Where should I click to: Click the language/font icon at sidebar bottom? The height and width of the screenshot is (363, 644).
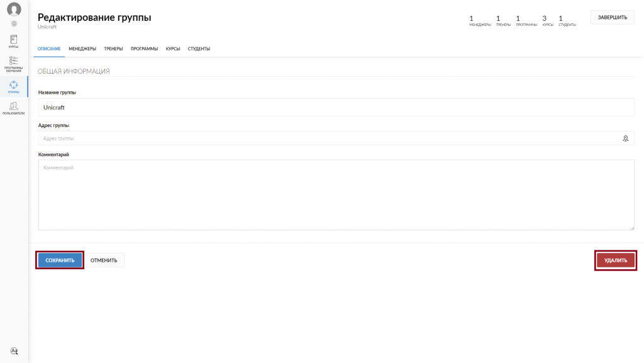pos(14,350)
